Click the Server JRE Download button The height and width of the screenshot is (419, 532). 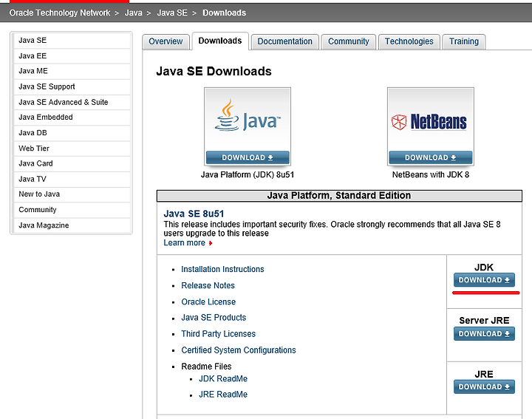[484, 334]
